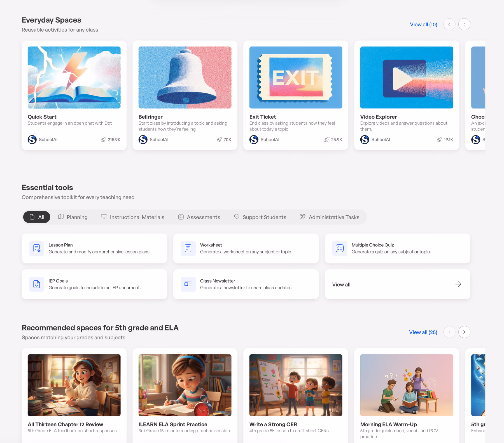
Task: Click the SchoolAI logo on Bellringer card
Action: pyautogui.click(x=143, y=139)
